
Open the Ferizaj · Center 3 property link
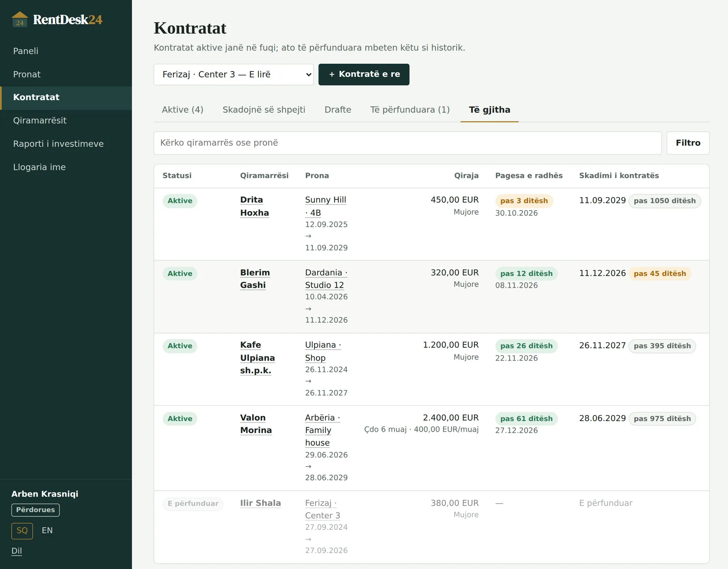(323, 509)
